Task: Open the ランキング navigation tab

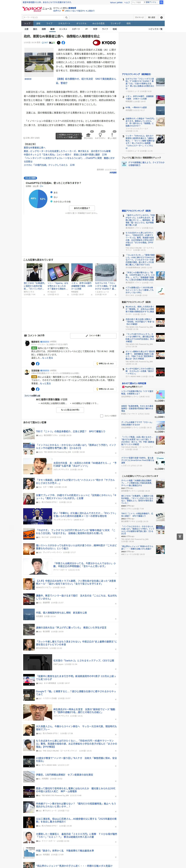Action: [115, 23]
